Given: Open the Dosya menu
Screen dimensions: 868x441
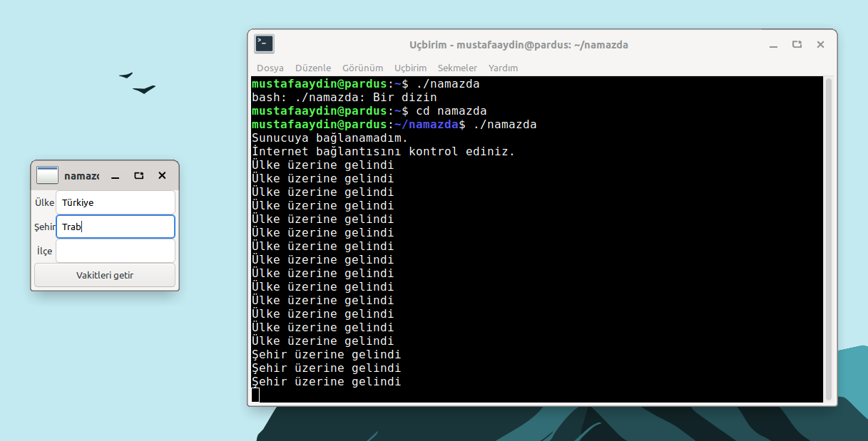Looking at the screenshot, I should pyautogui.click(x=270, y=68).
